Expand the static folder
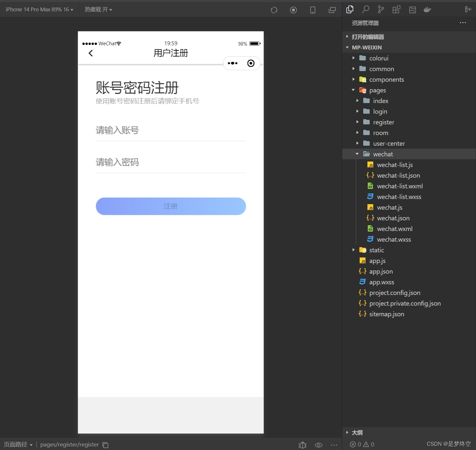 coord(409,250)
